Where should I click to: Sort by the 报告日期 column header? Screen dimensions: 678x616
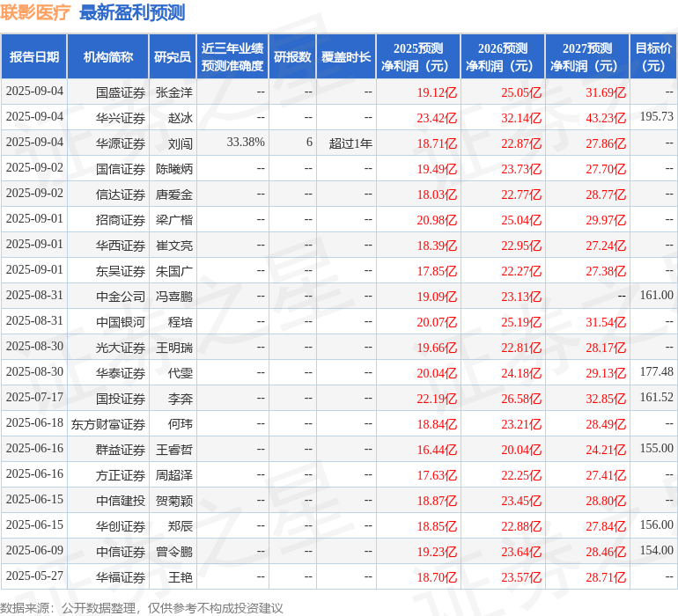point(34,57)
